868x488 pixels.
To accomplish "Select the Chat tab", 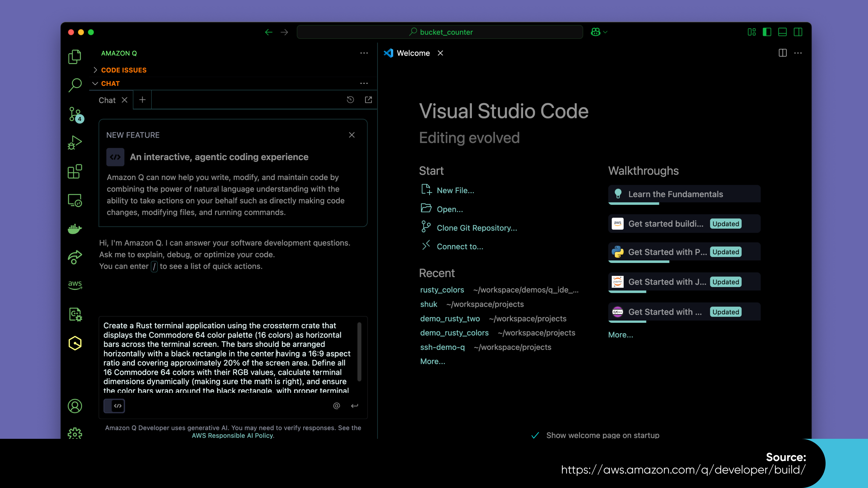I will click(107, 100).
